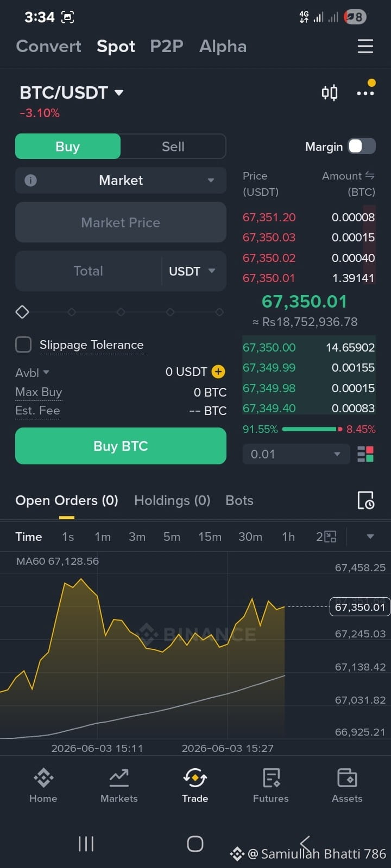Image resolution: width=391 pixels, height=868 pixels.
Task: Switch to the Spot tab
Action: [116, 46]
